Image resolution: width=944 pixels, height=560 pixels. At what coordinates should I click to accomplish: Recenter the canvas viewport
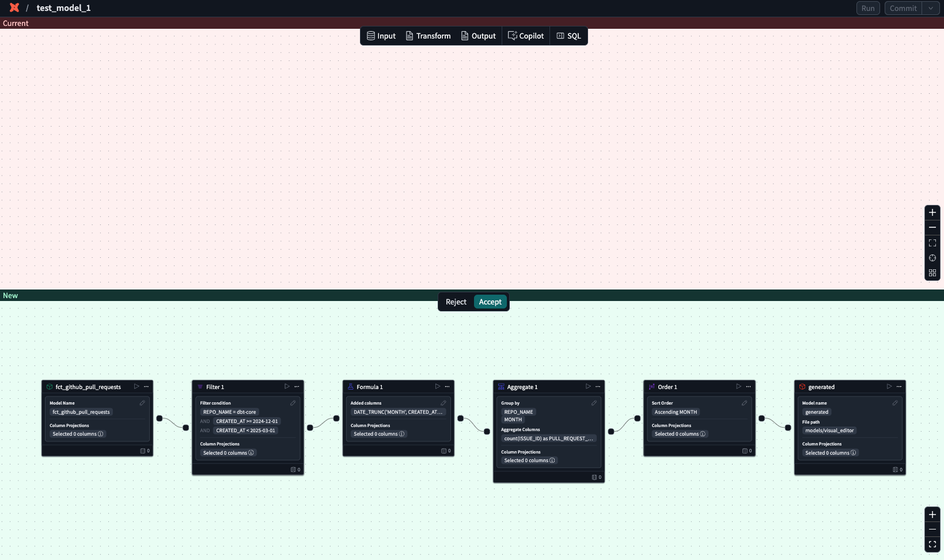coord(932,258)
